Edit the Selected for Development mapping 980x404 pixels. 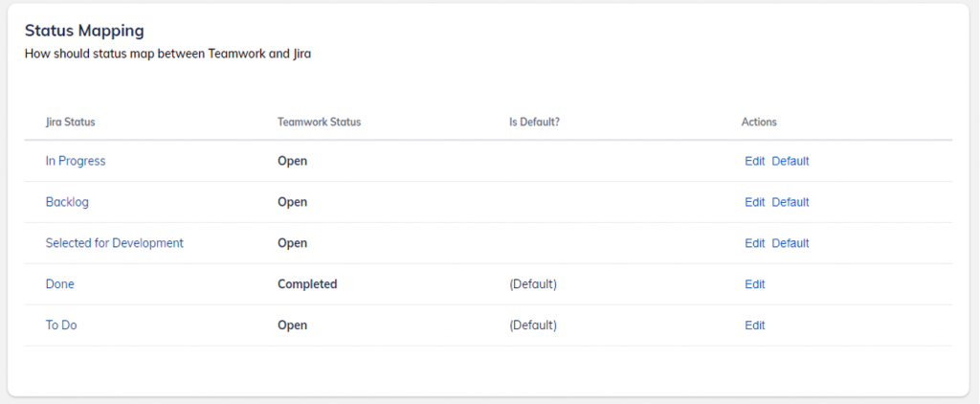click(755, 243)
